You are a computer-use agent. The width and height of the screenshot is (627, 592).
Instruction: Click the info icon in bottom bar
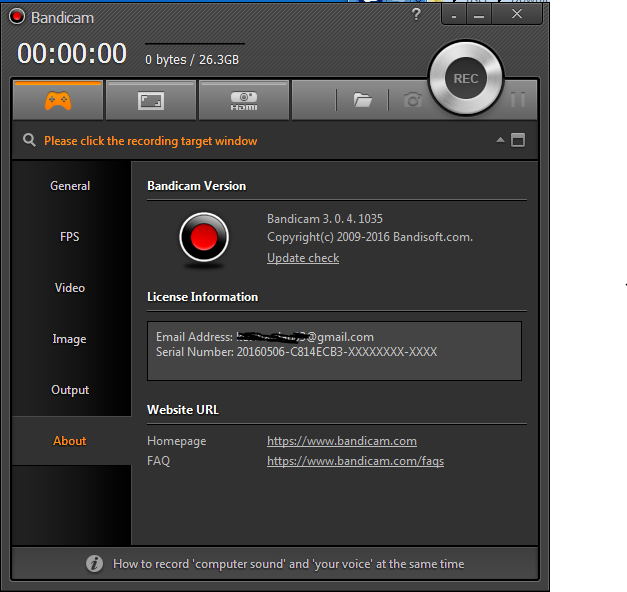click(x=94, y=564)
